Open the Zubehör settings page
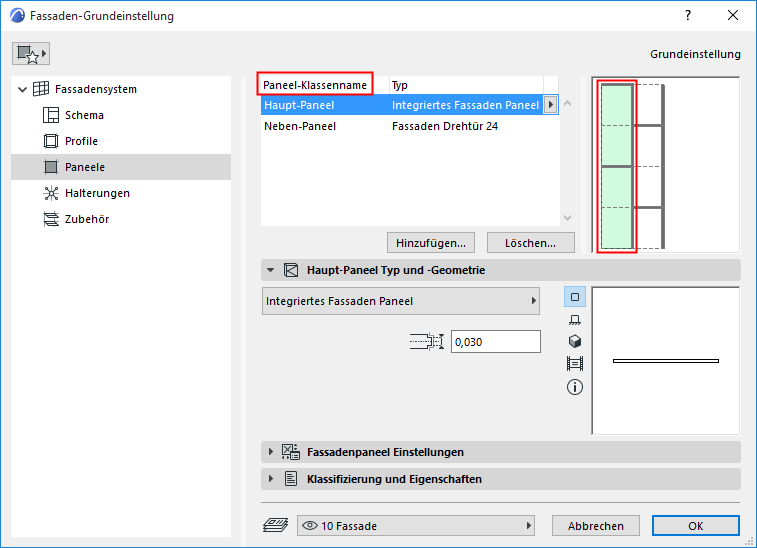Screen dimensions: 757x548 (x=87, y=219)
